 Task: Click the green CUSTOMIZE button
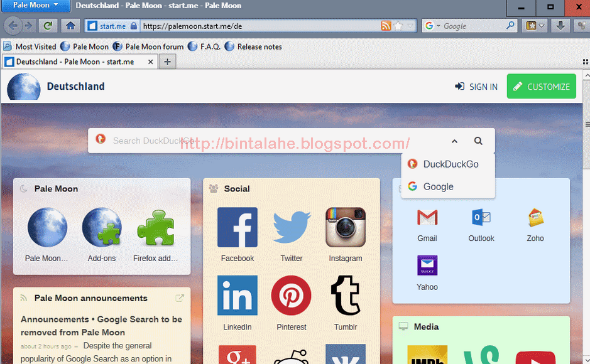coord(541,86)
